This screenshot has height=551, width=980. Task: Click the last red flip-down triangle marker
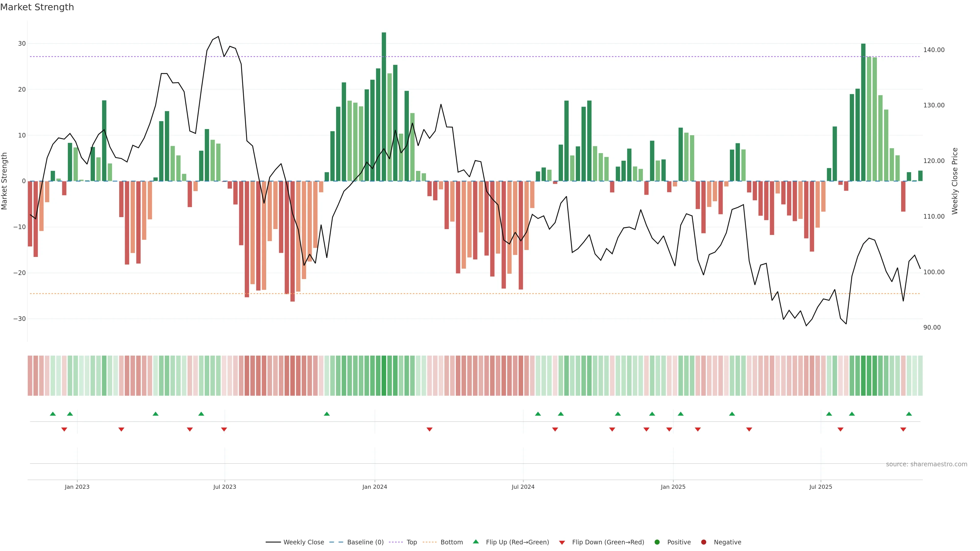[x=903, y=429]
